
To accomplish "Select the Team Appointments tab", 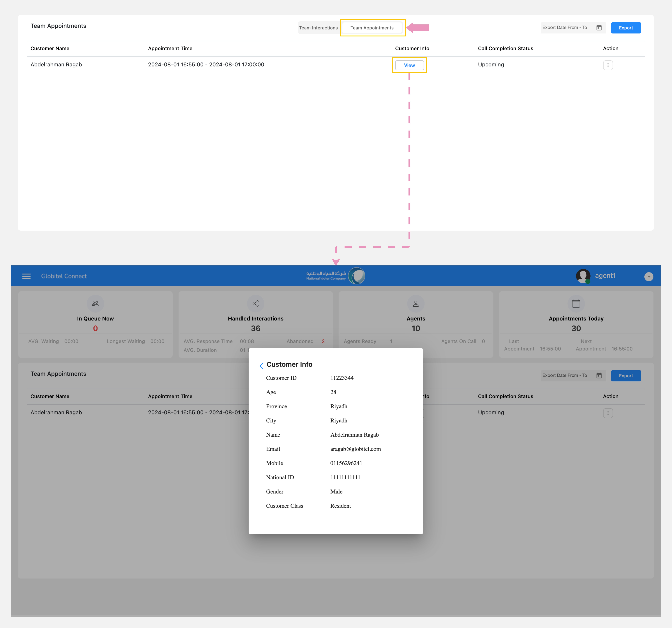I will (x=372, y=28).
